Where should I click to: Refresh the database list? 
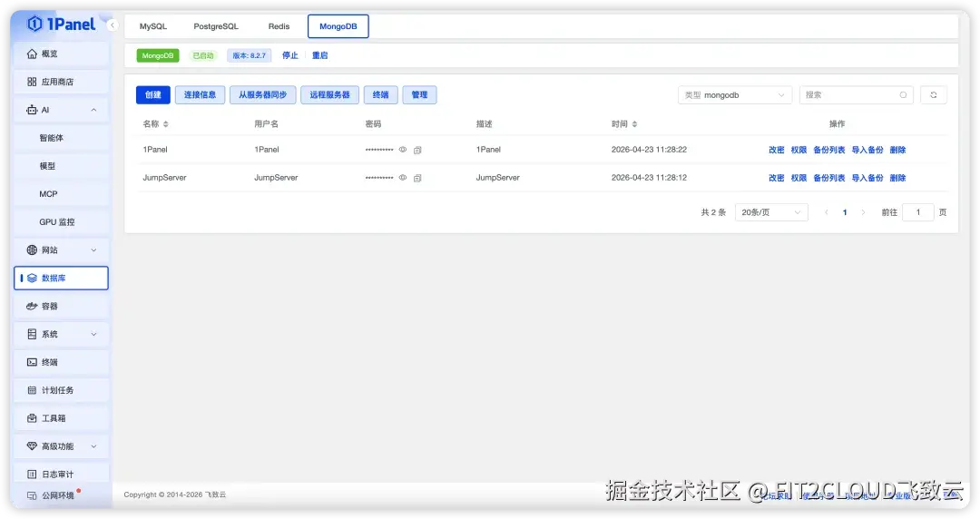coord(933,95)
